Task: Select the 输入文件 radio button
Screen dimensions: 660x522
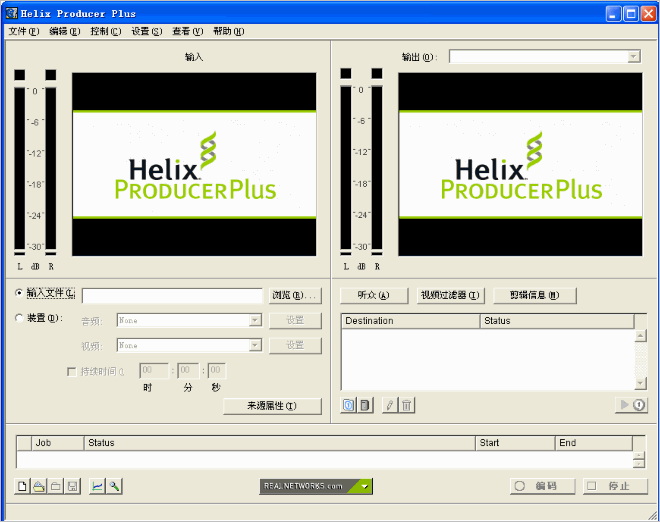Action: (x=19, y=293)
